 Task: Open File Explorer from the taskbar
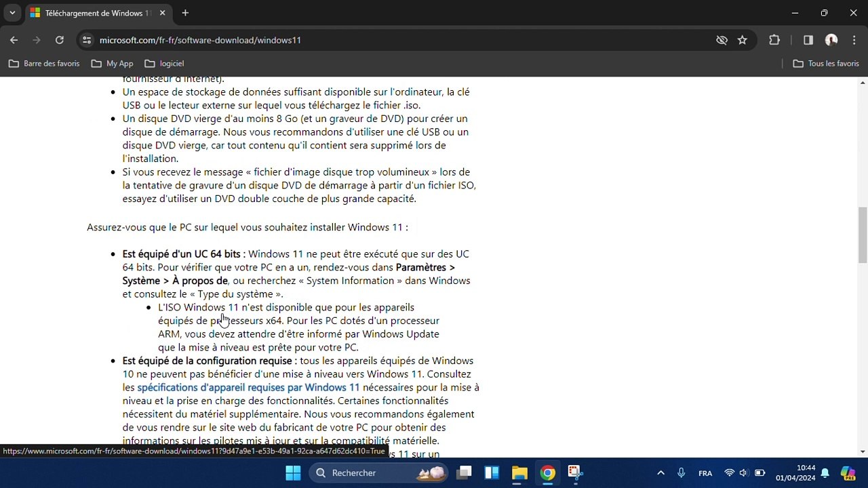tap(519, 473)
